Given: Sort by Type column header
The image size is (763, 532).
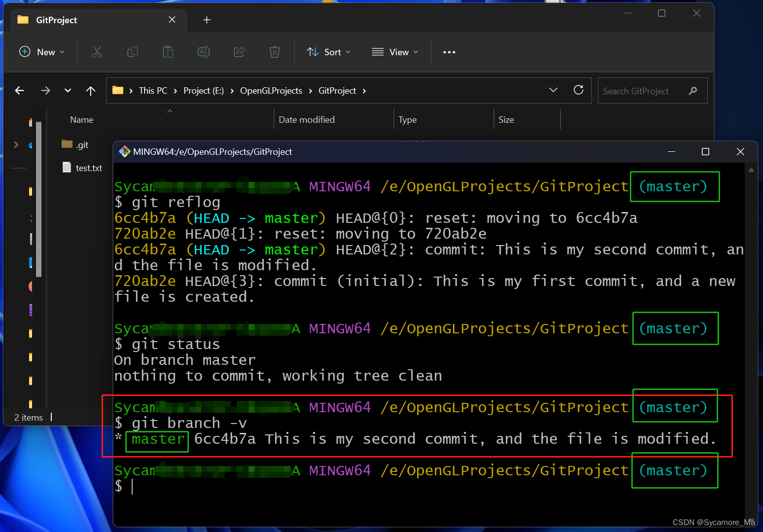Looking at the screenshot, I should (x=408, y=120).
